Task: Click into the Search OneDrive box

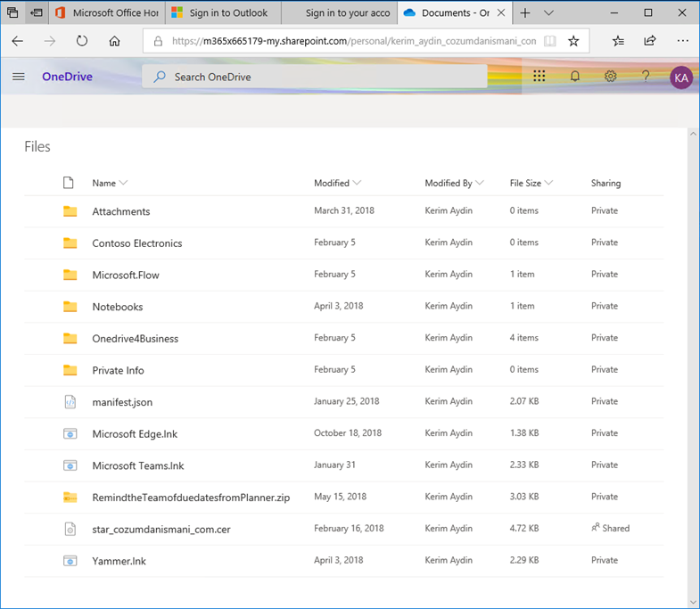Action: (x=315, y=77)
